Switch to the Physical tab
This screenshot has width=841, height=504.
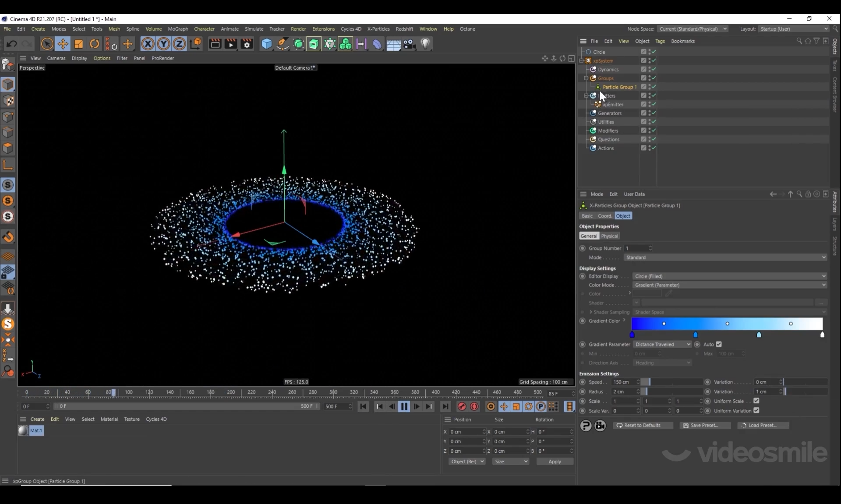pos(609,236)
